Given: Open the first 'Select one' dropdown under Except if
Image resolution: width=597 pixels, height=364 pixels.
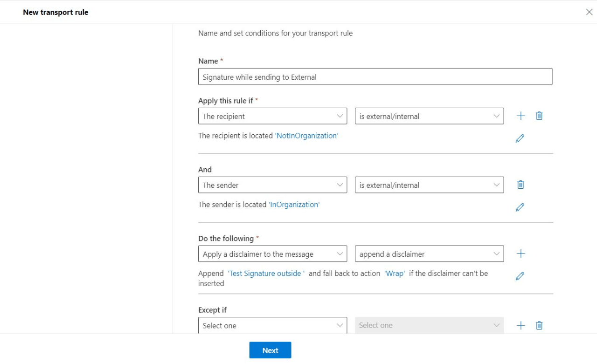Looking at the screenshot, I should pyautogui.click(x=272, y=325).
